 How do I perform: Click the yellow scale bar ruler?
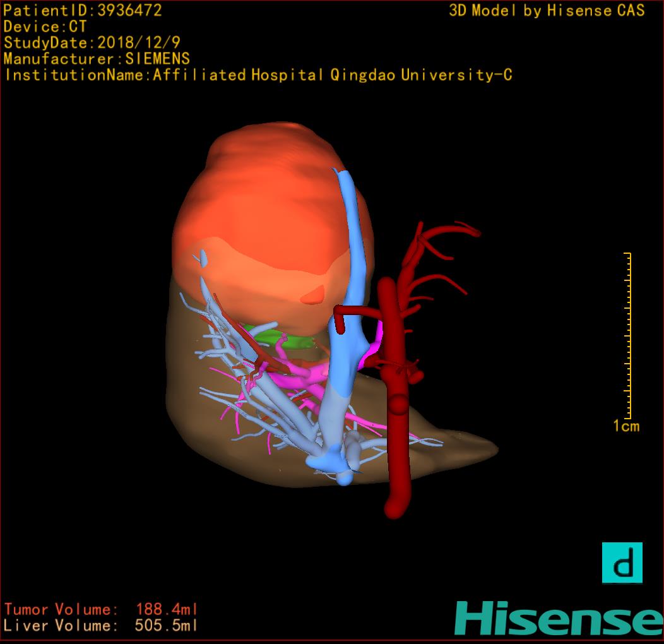[627, 335]
